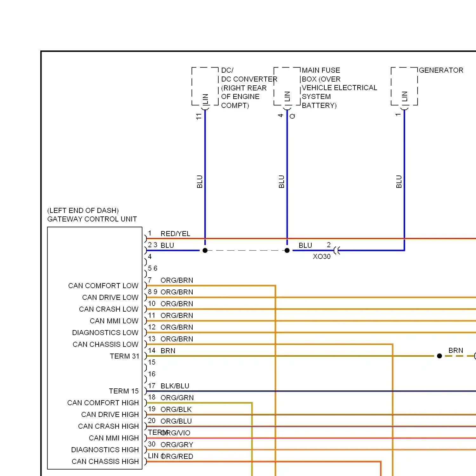Click the CAN MMI LOW label

[114, 321]
